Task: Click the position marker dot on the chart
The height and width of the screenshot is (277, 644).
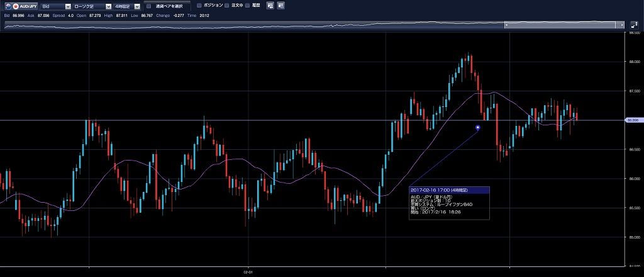Action: (478, 127)
